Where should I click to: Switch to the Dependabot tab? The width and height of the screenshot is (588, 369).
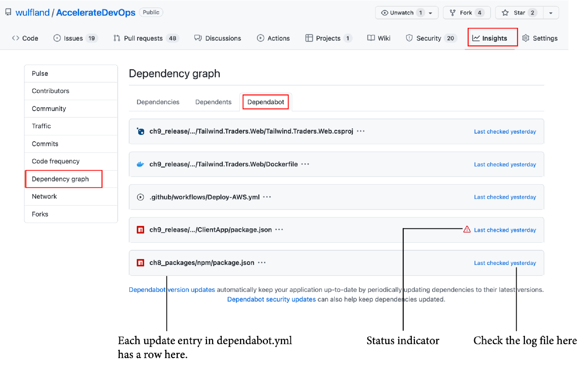(265, 102)
